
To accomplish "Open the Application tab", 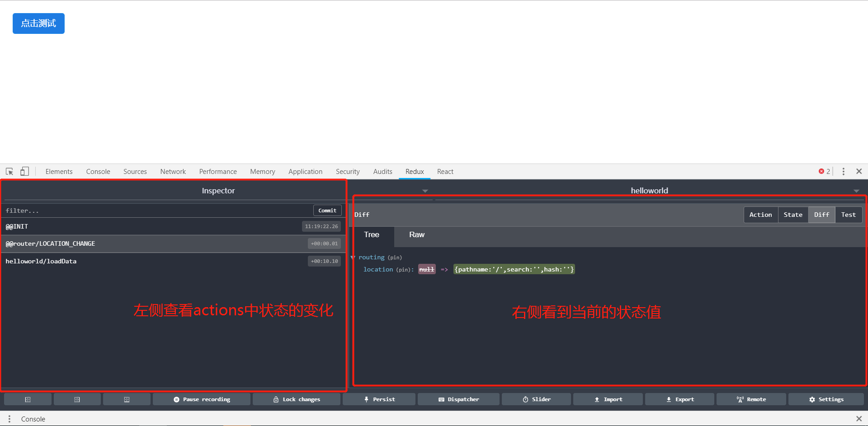I will (x=306, y=172).
